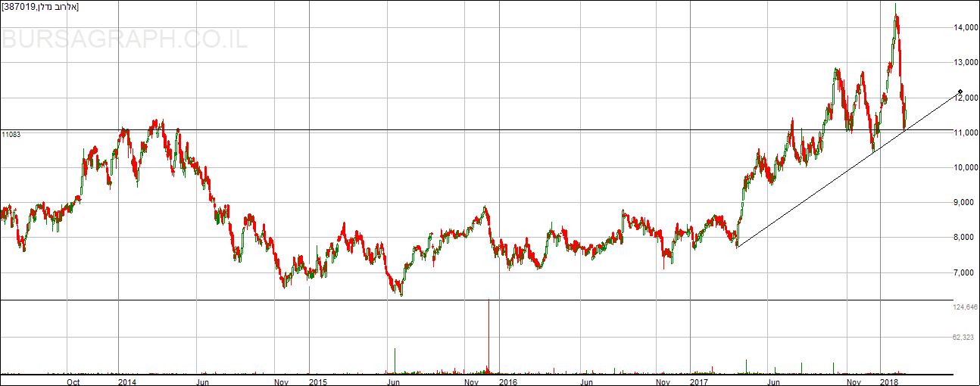The image size is (980, 386).
Task: Select the 10,000 price axis label
Action: pos(965,168)
